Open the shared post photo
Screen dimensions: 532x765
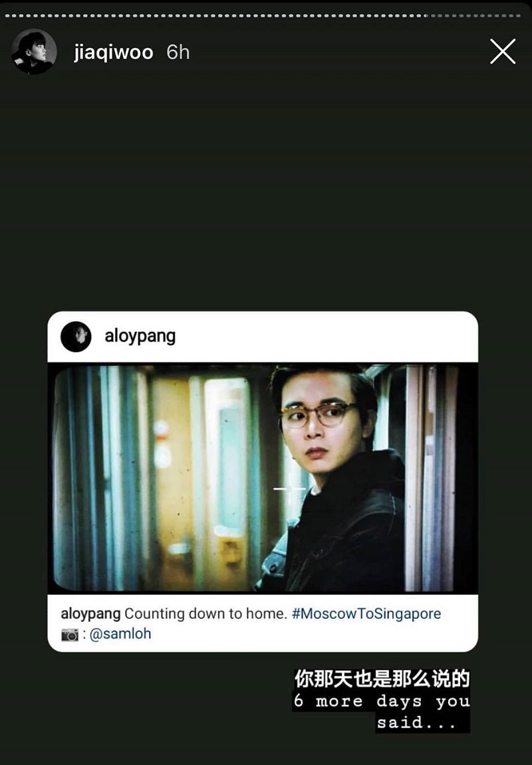coord(263,478)
